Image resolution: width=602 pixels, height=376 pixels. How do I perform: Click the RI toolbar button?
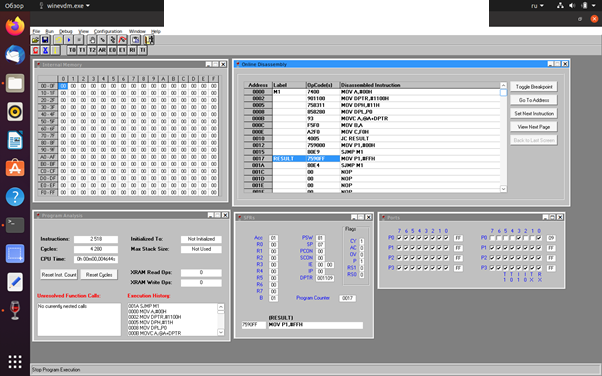point(132,50)
